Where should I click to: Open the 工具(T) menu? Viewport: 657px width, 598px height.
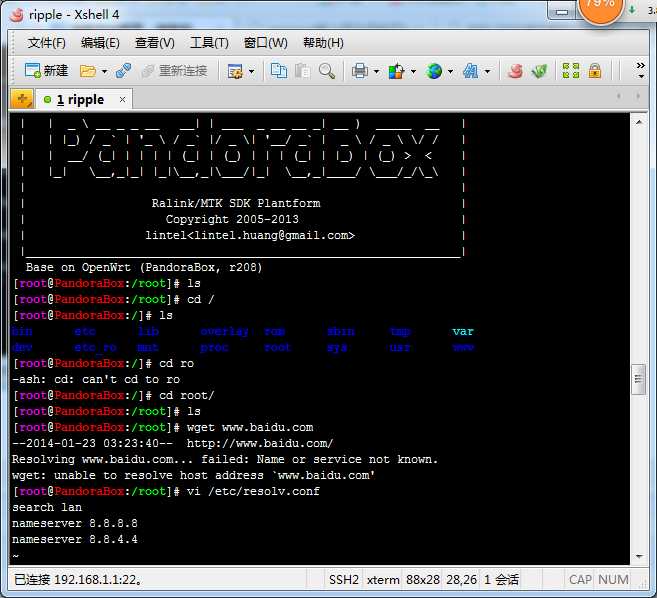click(209, 43)
